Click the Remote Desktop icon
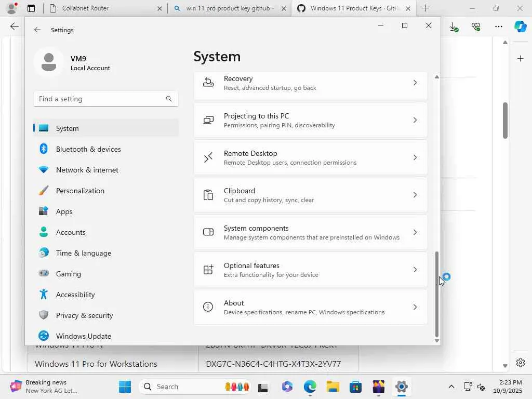This screenshot has height=399, width=532. 208,157
